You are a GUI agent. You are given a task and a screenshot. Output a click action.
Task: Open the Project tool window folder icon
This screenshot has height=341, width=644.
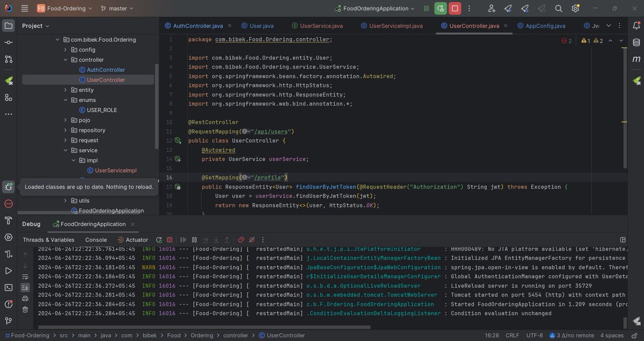[x=9, y=25]
